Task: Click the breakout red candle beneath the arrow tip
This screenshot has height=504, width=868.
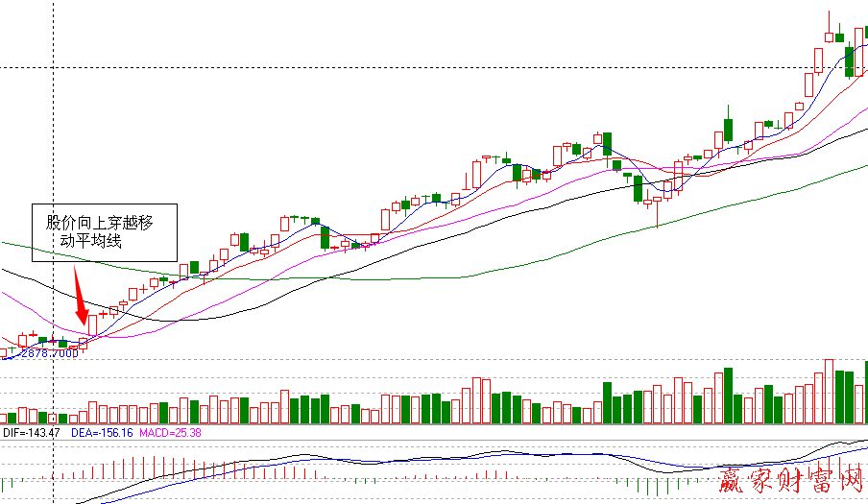Action: tap(93, 327)
